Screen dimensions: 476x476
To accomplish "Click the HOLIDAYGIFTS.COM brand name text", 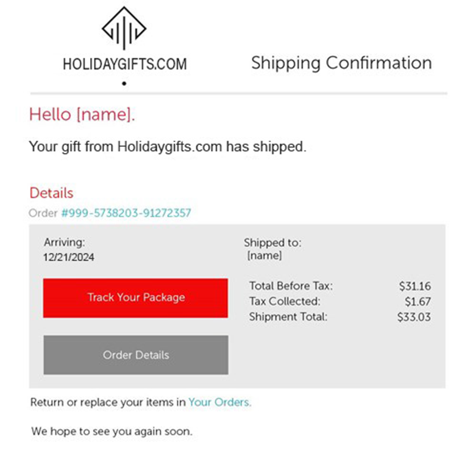I will tap(124, 63).
